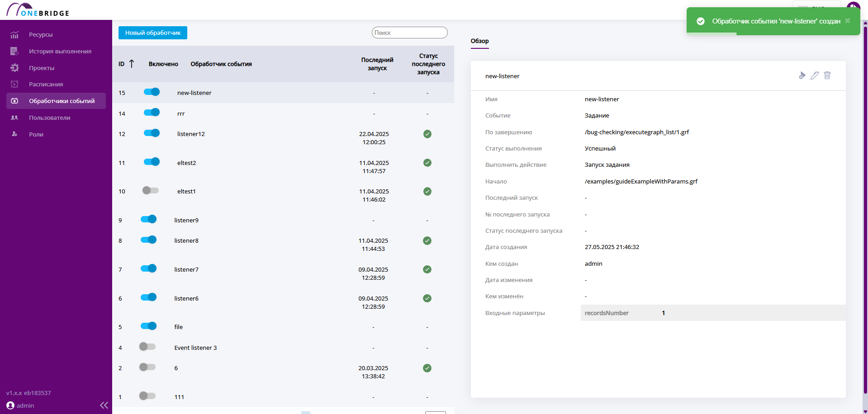
Task: Edit new-listener with pencil icon
Action: tap(815, 75)
